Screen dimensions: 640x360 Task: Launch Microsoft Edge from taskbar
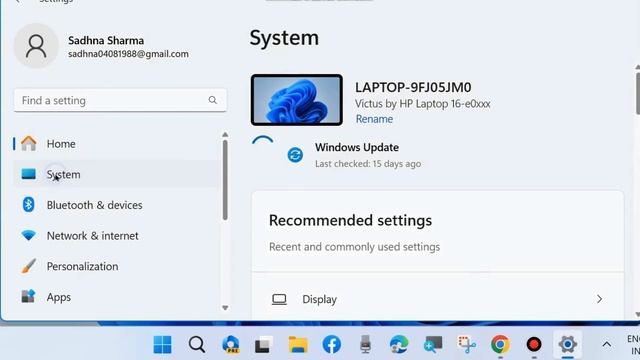(399, 344)
